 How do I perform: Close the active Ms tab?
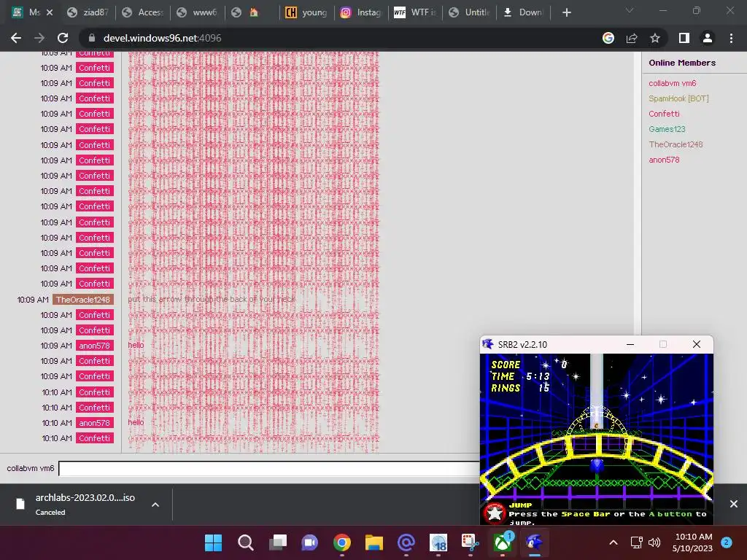[x=50, y=12]
